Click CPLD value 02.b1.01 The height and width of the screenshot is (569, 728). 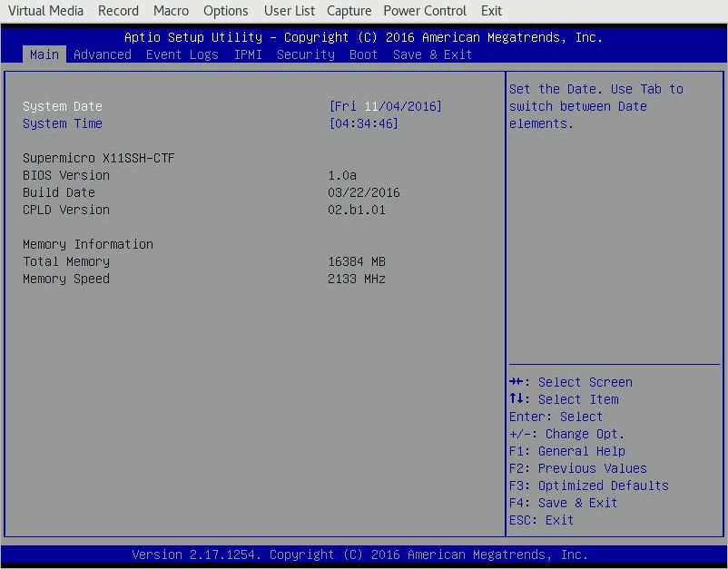pyautogui.click(x=357, y=210)
